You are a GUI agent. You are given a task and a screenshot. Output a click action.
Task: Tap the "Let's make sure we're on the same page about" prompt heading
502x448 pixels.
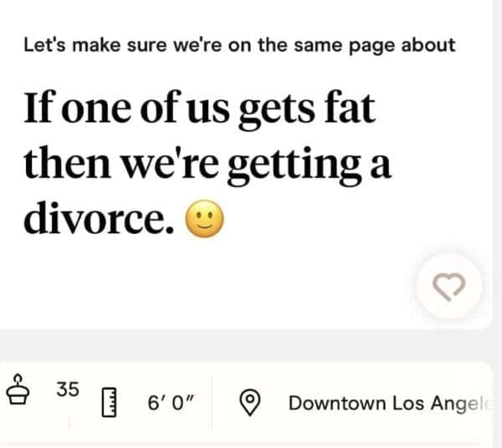click(239, 45)
